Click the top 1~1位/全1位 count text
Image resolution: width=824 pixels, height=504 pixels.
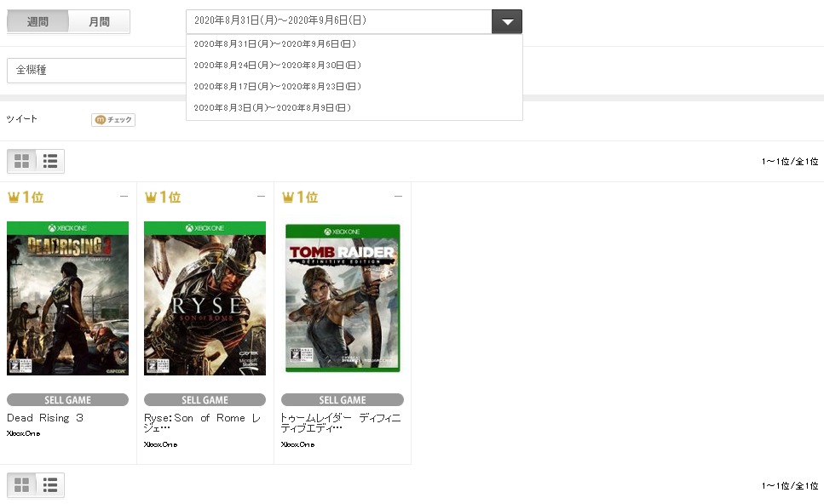pyautogui.click(x=790, y=162)
